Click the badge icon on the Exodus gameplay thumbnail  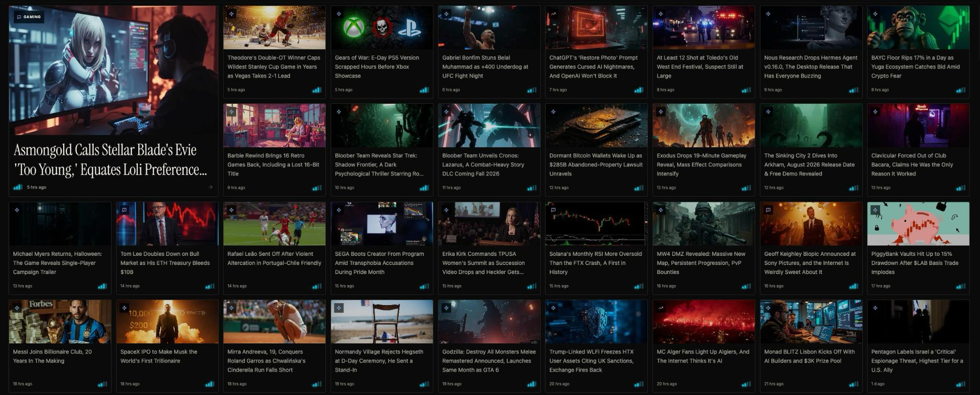click(x=661, y=112)
